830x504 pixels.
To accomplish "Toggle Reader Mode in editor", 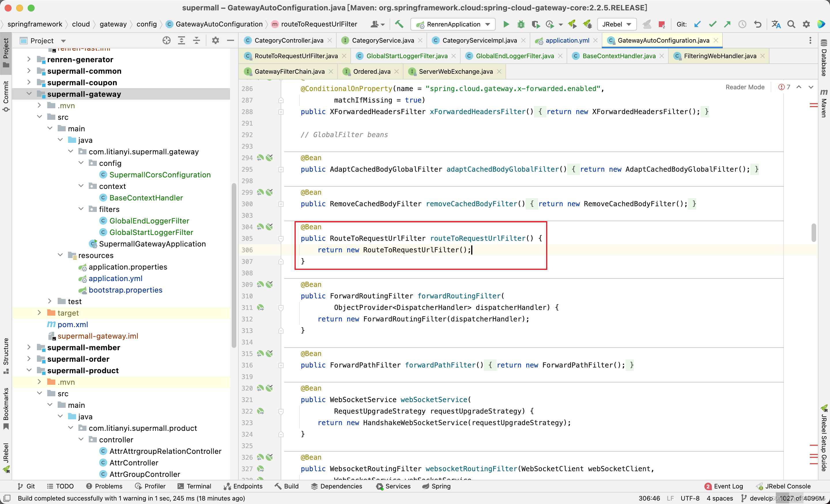I will click(x=745, y=87).
